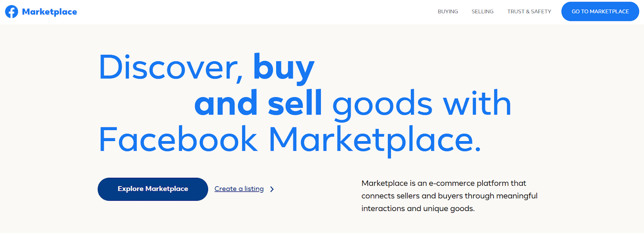Click the bold word buy in the headline

click(x=284, y=69)
